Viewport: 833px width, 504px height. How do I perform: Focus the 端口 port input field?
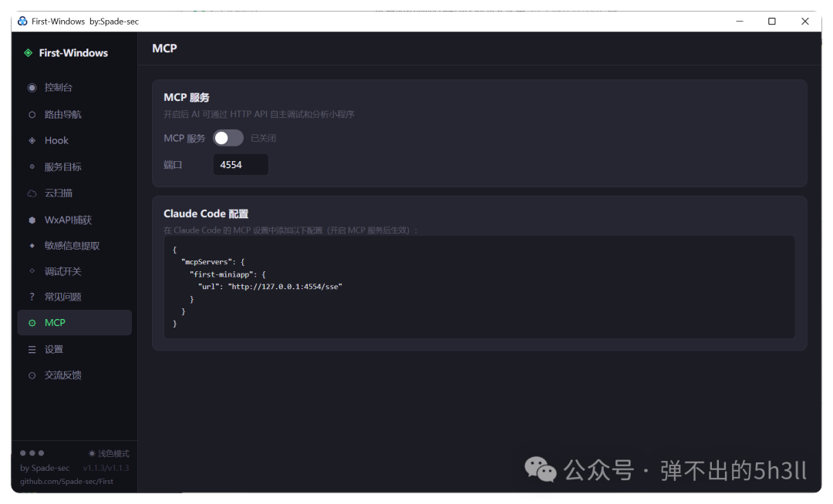[241, 164]
